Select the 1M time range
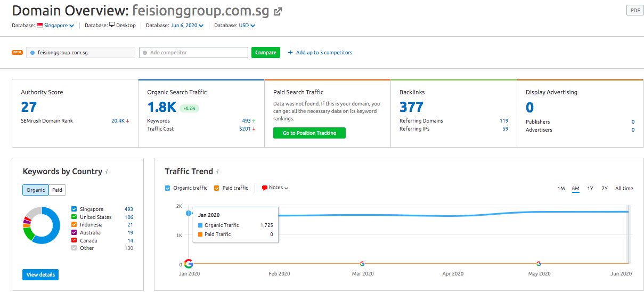 [x=561, y=189]
